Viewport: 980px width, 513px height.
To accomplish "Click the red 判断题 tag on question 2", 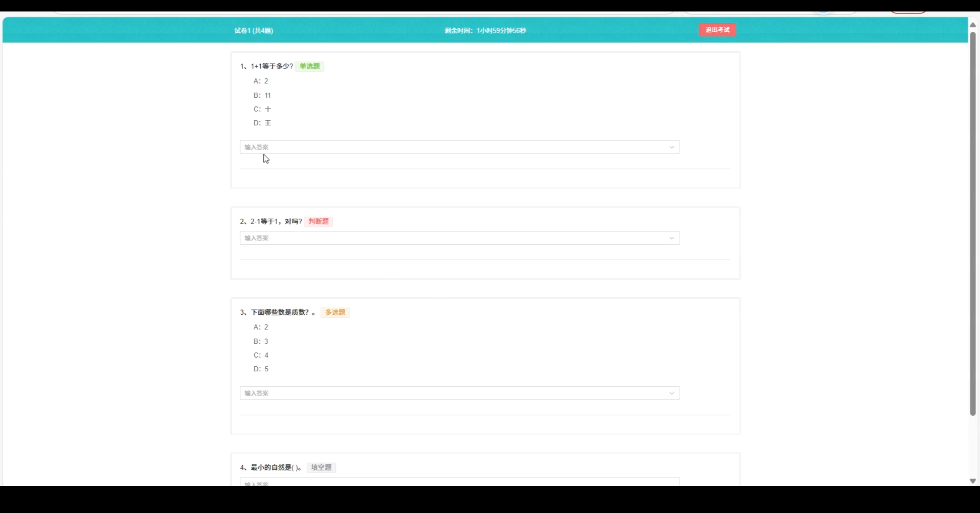I will click(x=318, y=221).
